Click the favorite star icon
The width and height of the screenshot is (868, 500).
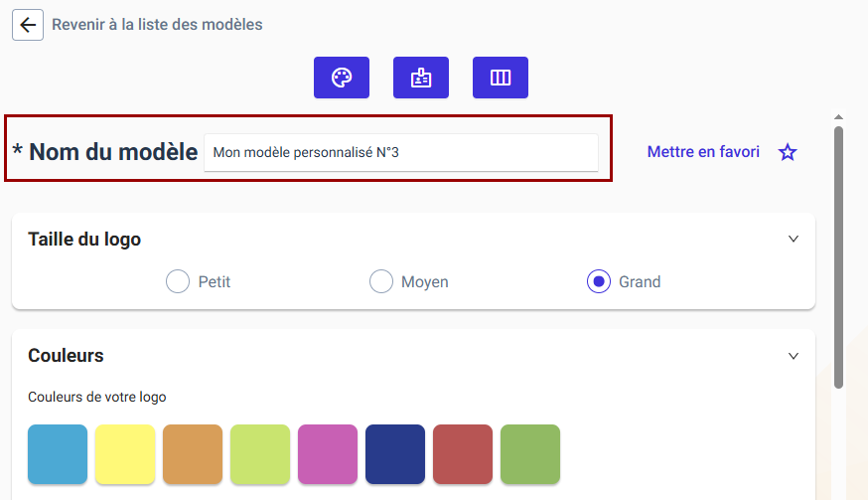coord(788,152)
